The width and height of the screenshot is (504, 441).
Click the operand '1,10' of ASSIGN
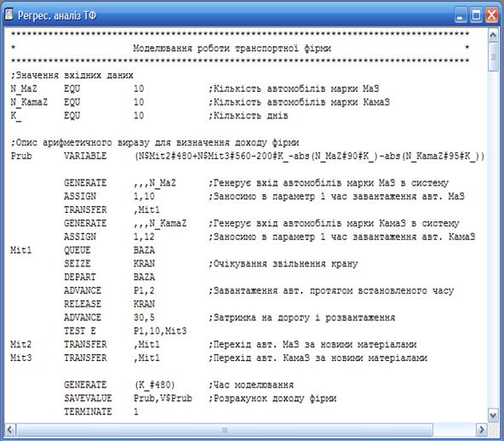[144, 197]
